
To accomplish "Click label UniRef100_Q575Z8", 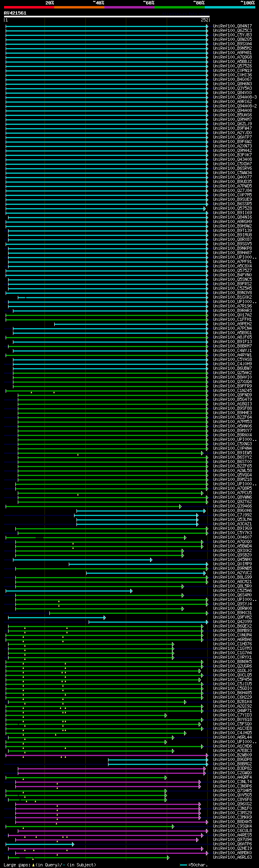I will click(232, 208).
